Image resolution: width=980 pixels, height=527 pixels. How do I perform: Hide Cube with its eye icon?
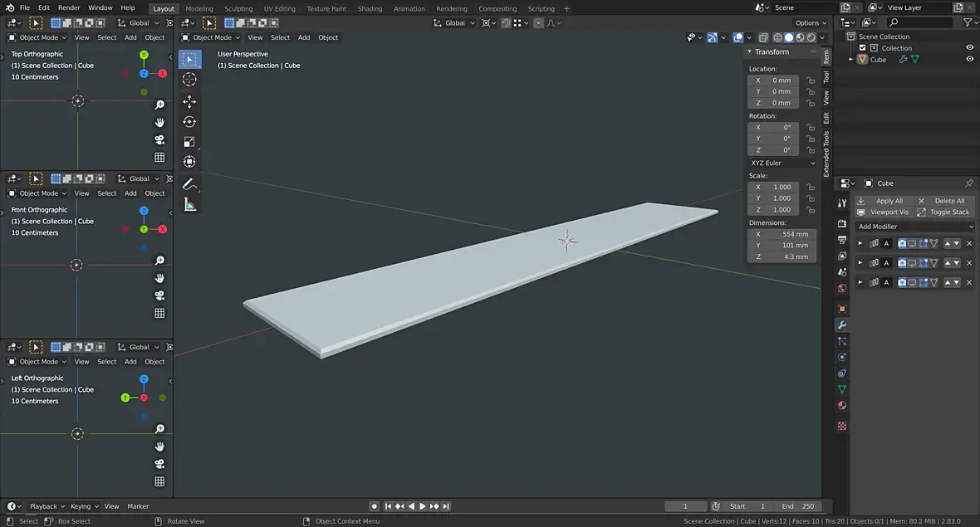[970, 59]
